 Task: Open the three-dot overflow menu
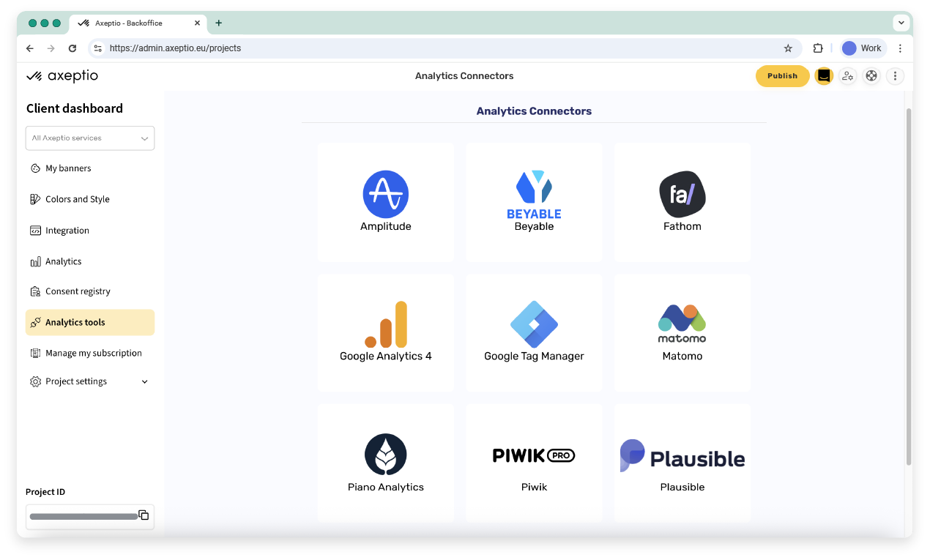pyautogui.click(x=895, y=75)
